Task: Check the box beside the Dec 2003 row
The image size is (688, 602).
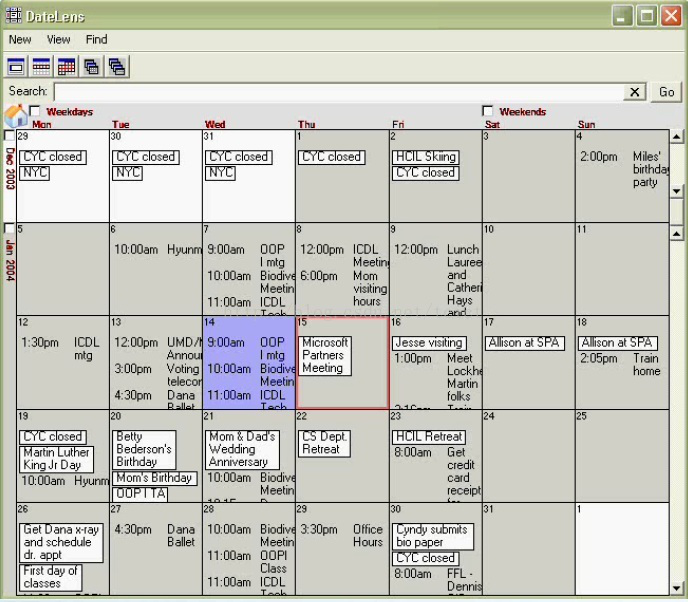Action: [10, 136]
